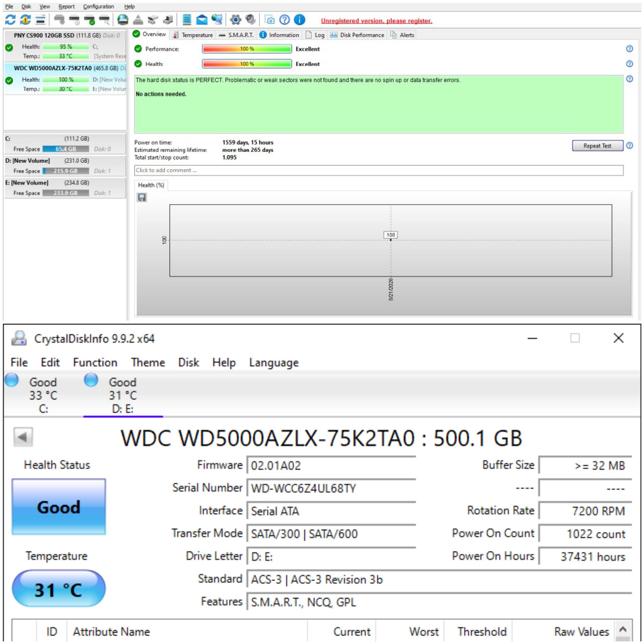Select the E: [New Volume] partition

[x=65, y=188]
